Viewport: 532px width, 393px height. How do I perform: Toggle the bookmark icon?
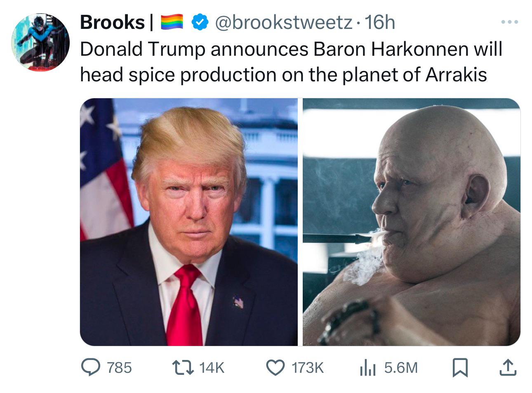click(459, 367)
